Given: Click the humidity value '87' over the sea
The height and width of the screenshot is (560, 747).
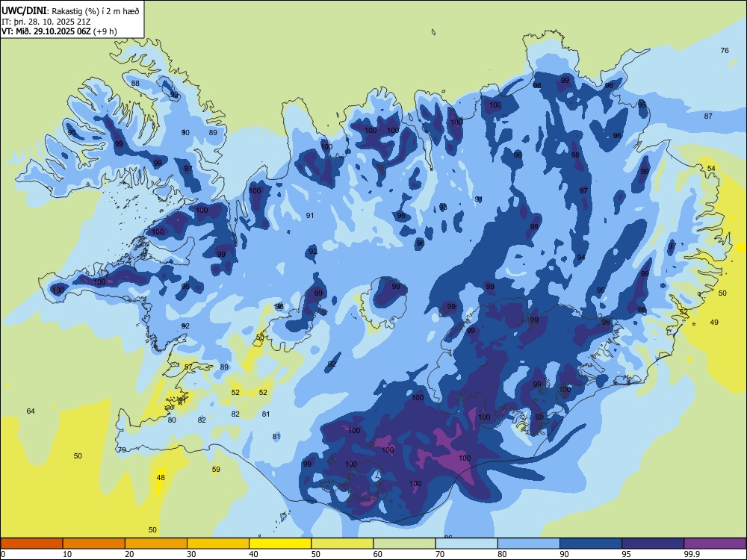Looking at the screenshot, I should coord(708,116).
